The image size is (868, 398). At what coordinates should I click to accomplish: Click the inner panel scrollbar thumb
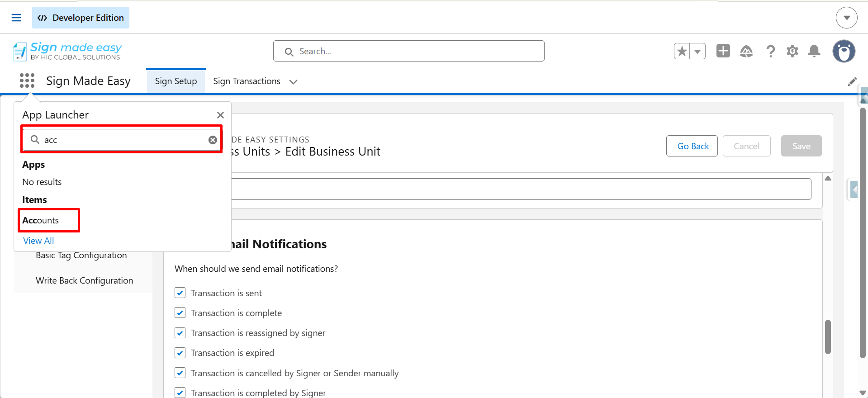(828, 337)
